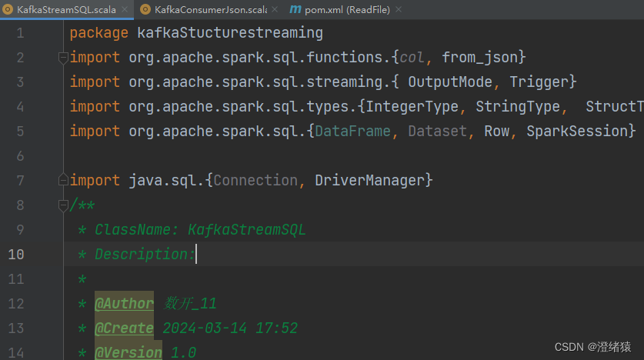Click 'Row' in the sql import
Image resolution: width=644 pixels, height=360 pixels.
pos(496,132)
